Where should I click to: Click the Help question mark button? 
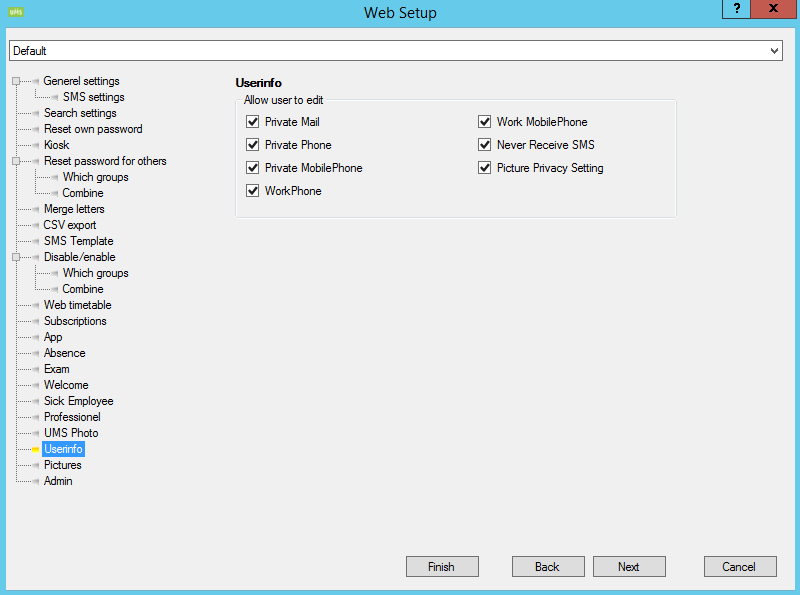(736, 9)
